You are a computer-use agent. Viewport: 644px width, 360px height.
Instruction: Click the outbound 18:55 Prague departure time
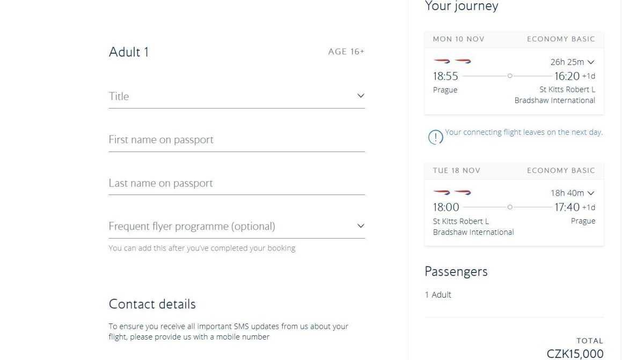tap(445, 76)
